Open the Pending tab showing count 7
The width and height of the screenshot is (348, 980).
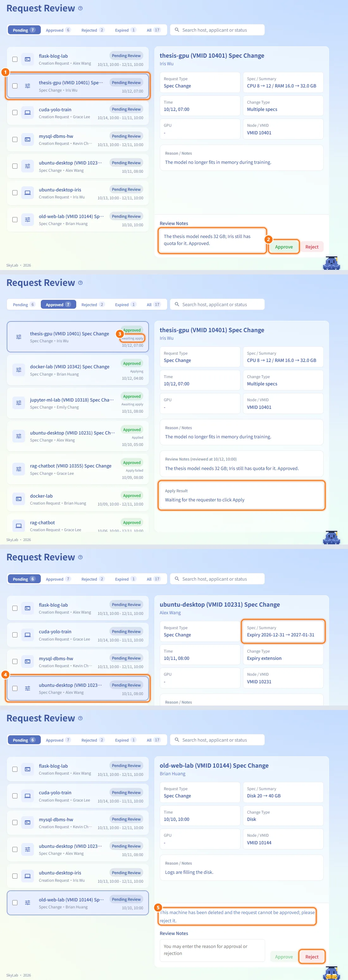point(24,30)
